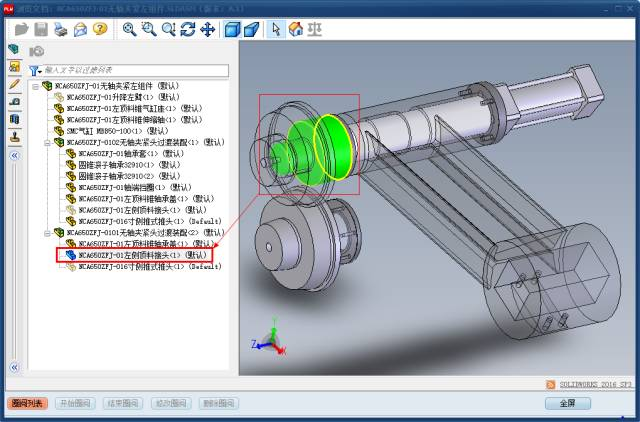Click the Home view icon
This screenshot has width=640, height=422.
[x=297, y=30]
